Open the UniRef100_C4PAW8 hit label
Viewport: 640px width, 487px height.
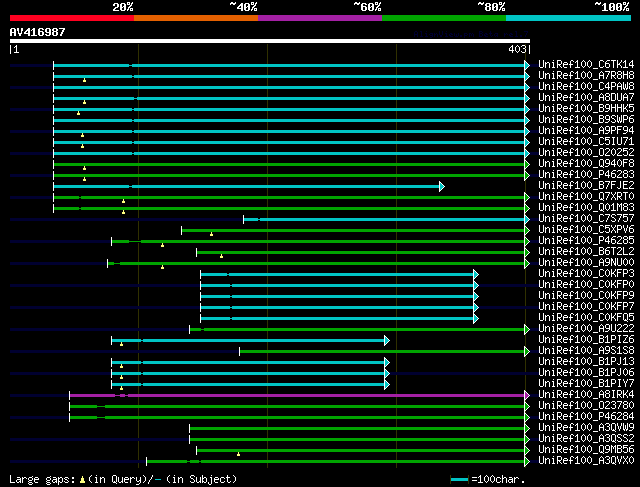[x=586, y=87]
